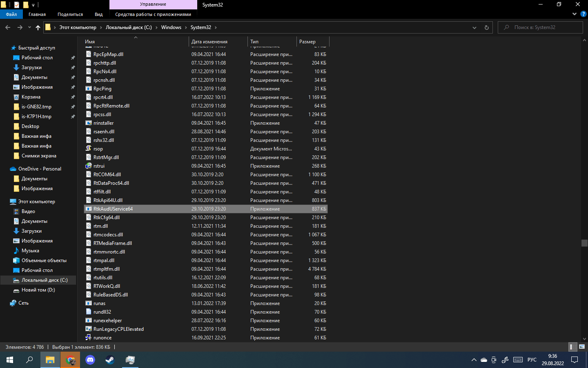Select the runexehelper application icon

click(x=88, y=321)
